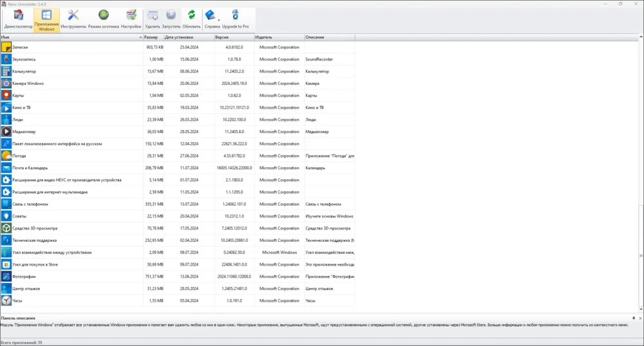
Task: Select the Часы app icon
Action: tap(6, 300)
